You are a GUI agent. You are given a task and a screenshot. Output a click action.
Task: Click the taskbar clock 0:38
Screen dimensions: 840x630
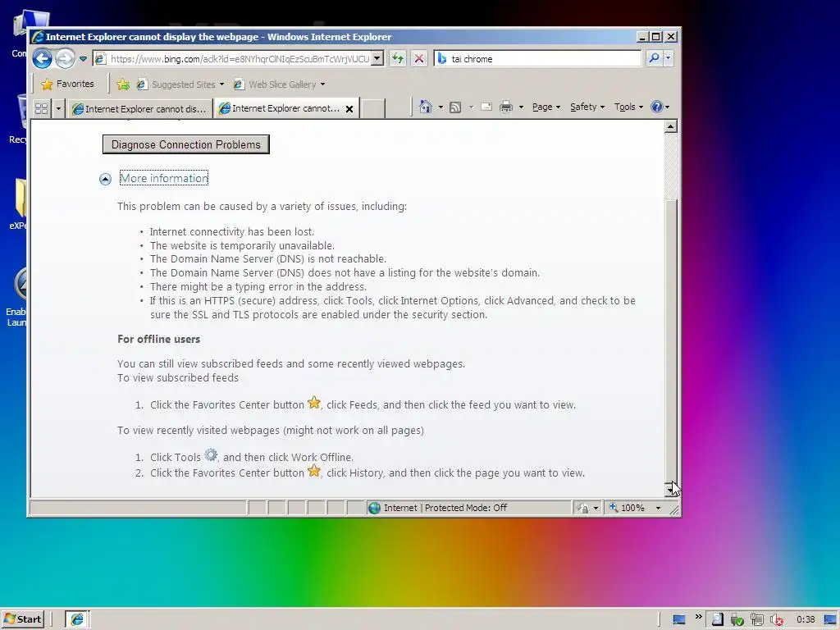coord(806,619)
